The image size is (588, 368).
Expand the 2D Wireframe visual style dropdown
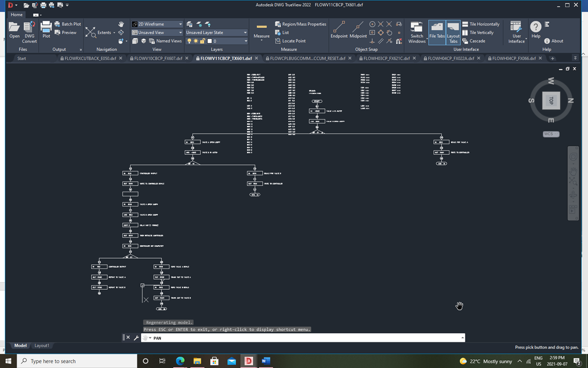click(x=180, y=24)
